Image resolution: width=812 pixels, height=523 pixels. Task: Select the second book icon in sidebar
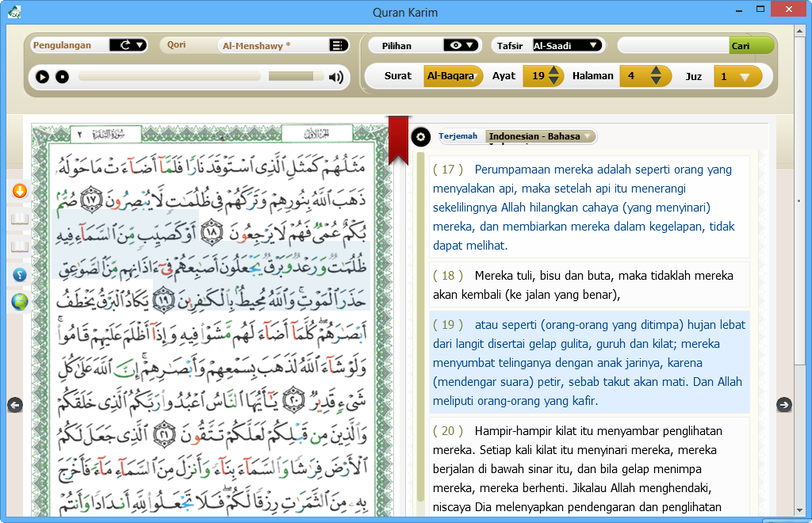pos(19,246)
